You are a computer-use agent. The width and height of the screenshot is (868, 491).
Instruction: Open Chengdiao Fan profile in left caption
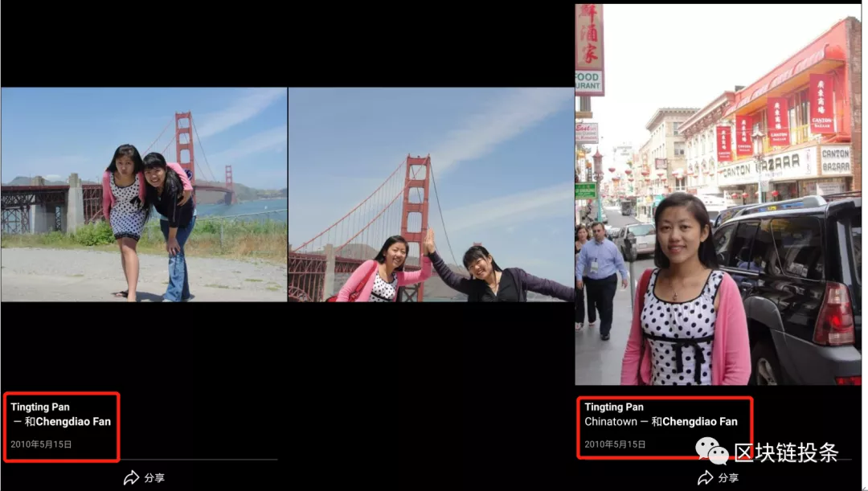pyautogui.click(x=73, y=422)
